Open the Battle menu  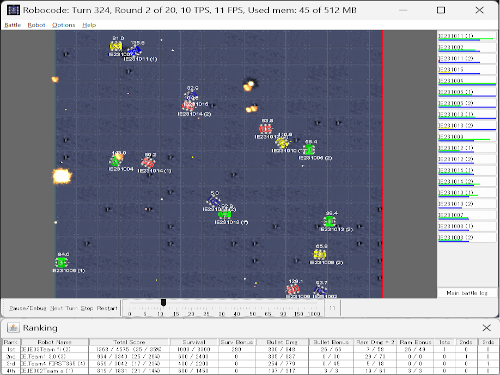13,25
